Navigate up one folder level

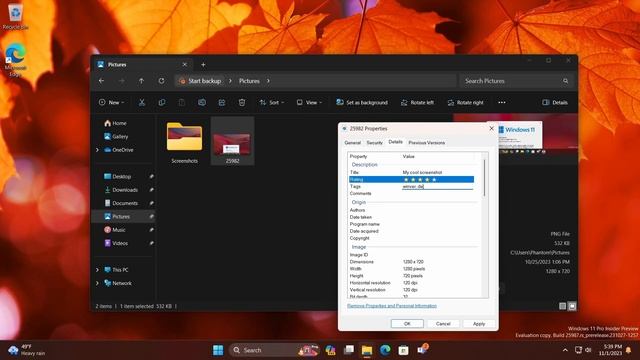(x=141, y=81)
